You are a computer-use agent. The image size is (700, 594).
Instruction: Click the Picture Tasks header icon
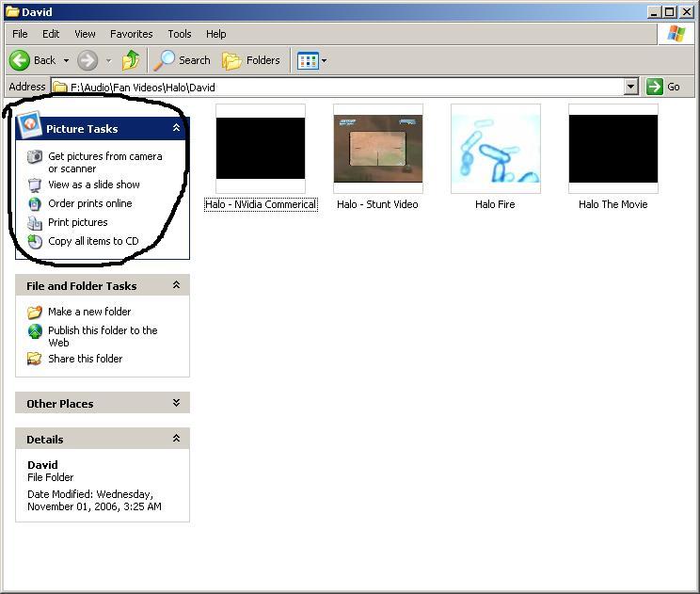click(x=29, y=123)
